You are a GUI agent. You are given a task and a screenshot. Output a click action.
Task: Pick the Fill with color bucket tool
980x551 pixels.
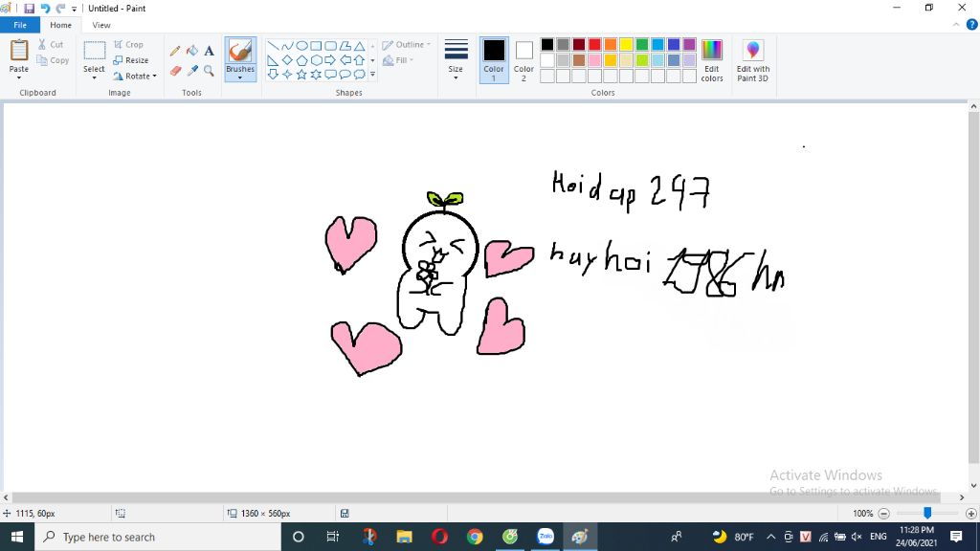(192, 52)
